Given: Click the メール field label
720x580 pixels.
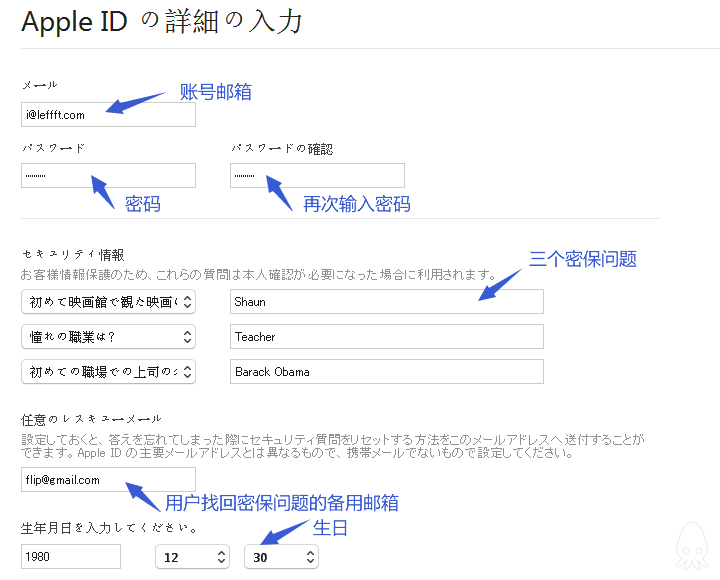Looking at the screenshot, I should [39, 85].
